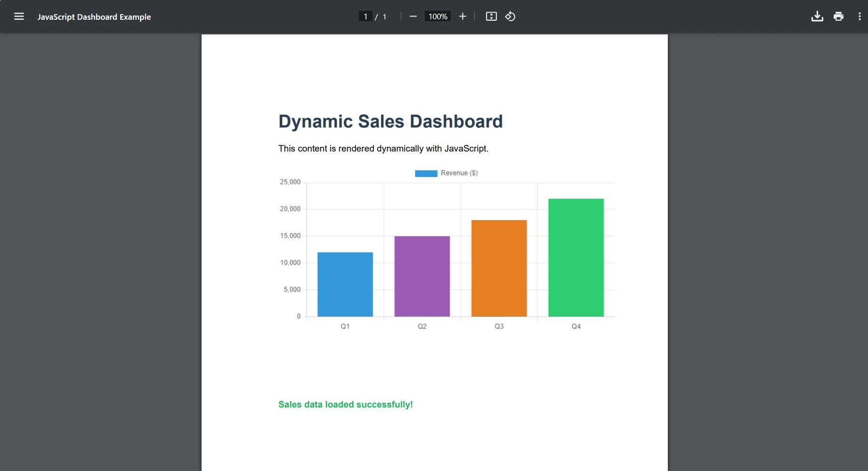Viewport: 868px width, 471px height.
Task: Click the Q4 axis label
Action: point(576,327)
